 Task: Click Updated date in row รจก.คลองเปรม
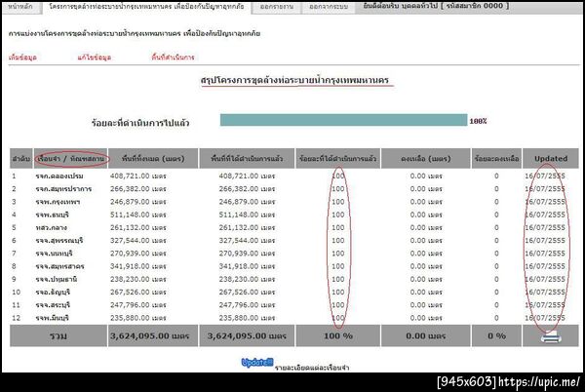pyautogui.click(x=545, y=176)
